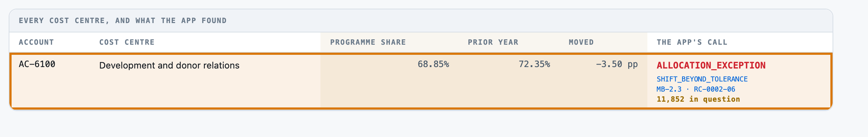This screenshot has width=868, height=137.
Task: Select Development and donor relations cost centre
Action: 169,65
